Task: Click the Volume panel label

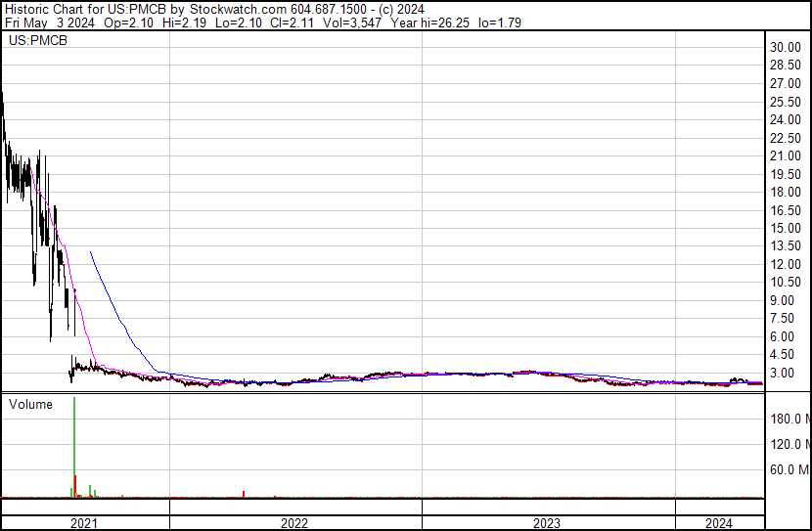Action: pos(30,404)
